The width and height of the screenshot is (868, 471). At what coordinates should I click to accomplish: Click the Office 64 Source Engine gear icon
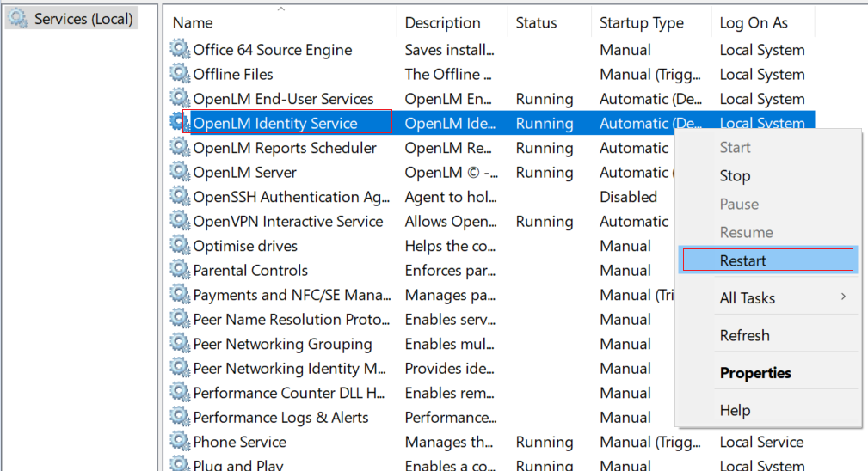point(180,50)
